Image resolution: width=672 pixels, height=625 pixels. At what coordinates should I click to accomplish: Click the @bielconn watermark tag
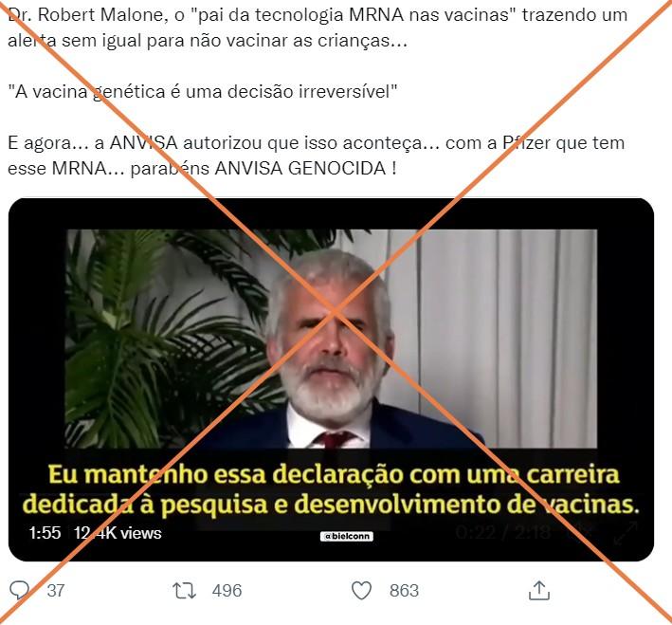click(347, 536)
